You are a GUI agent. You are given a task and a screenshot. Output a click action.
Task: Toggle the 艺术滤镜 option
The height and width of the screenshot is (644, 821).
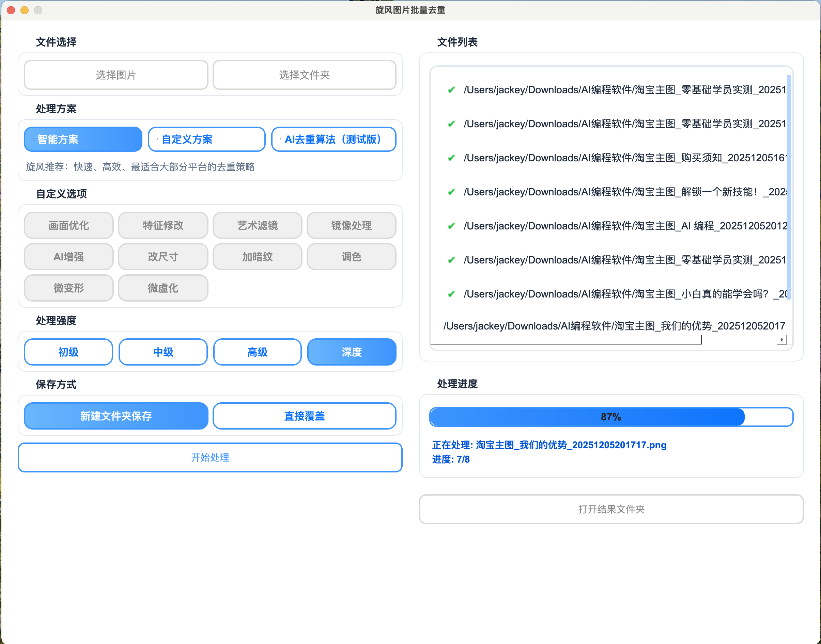(x=257, y=225)
